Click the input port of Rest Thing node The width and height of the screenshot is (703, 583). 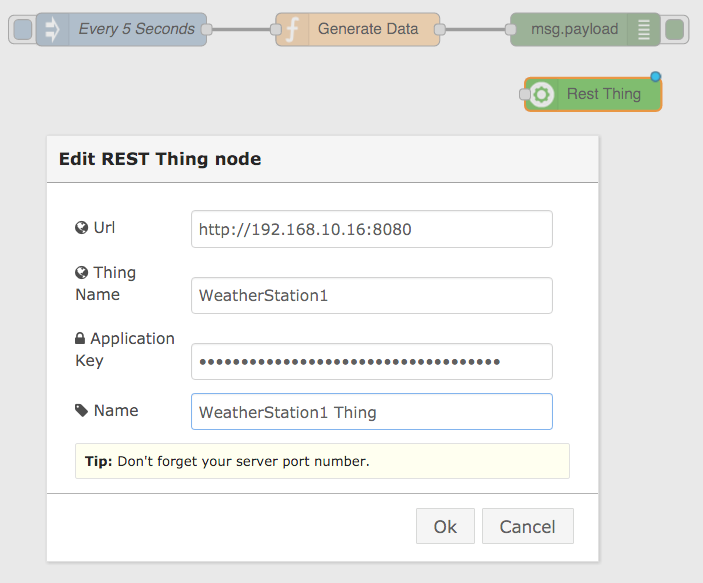click(x=524, y=95)
